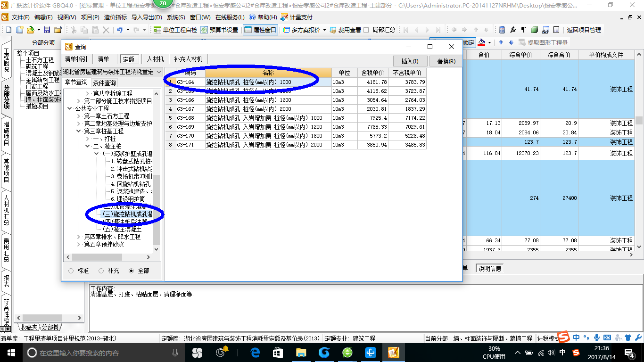Click the blue move-down arrow icon
Image resolution: width=644 pixels, height=362 pixels.
click(512, 42)
